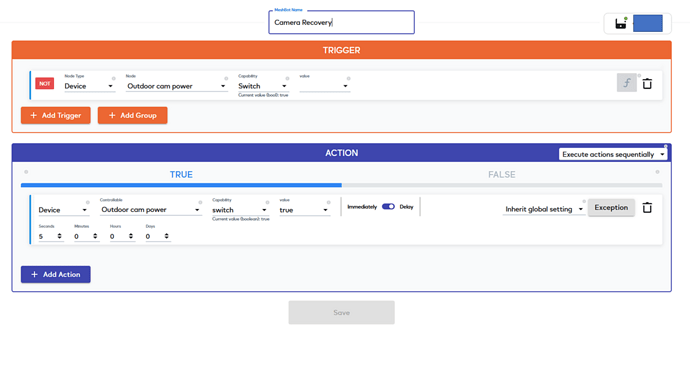Click the save disk icon at top right
690x377 pixels.
point(620,23)
